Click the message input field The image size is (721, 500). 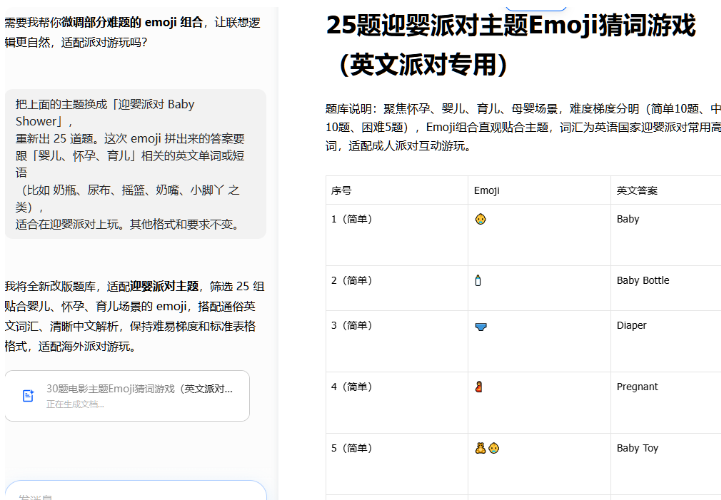(136, 491)
